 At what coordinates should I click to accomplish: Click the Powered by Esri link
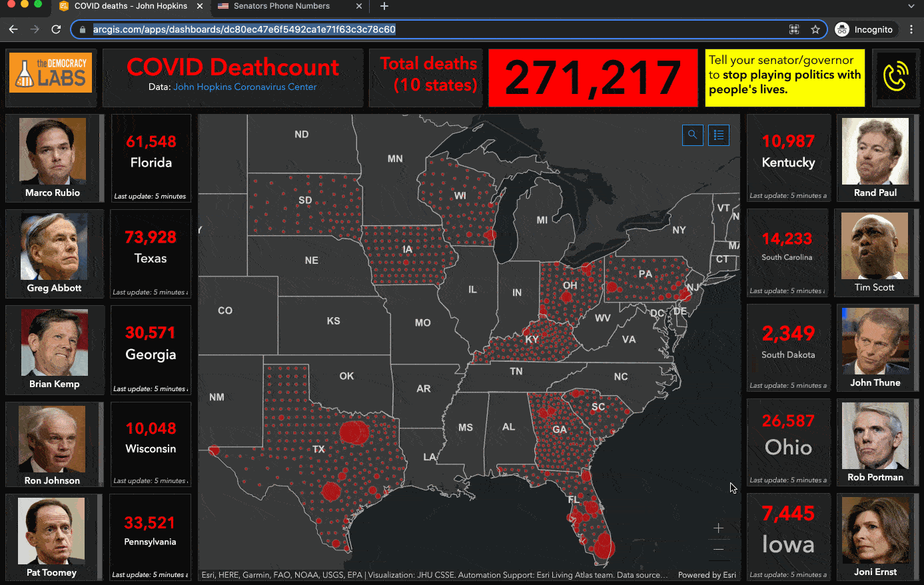coord(707,575)
